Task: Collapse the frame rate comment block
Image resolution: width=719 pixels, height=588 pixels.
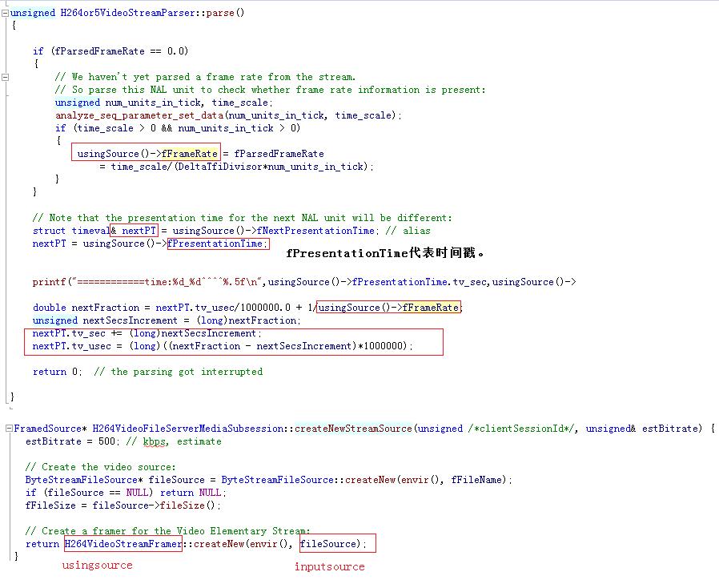Action: (5, 77)
